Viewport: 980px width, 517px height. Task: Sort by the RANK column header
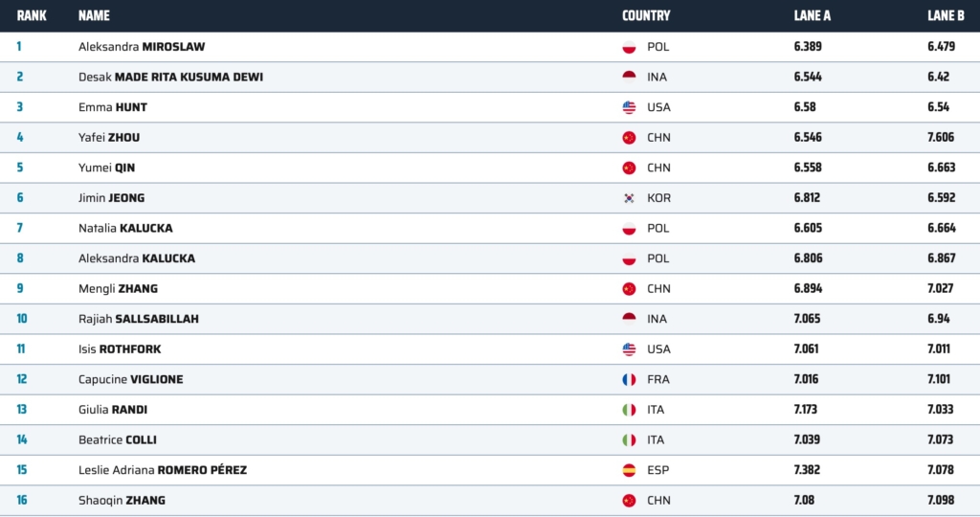tap(32, 15)
